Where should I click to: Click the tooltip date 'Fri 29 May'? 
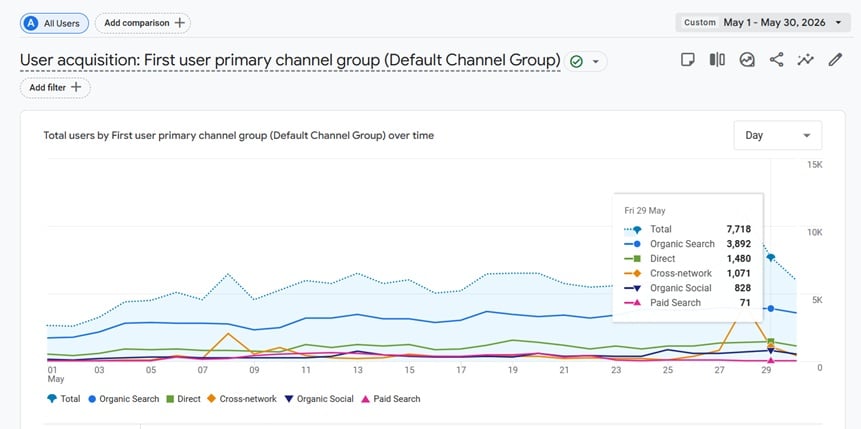click(x=645, y=210)
